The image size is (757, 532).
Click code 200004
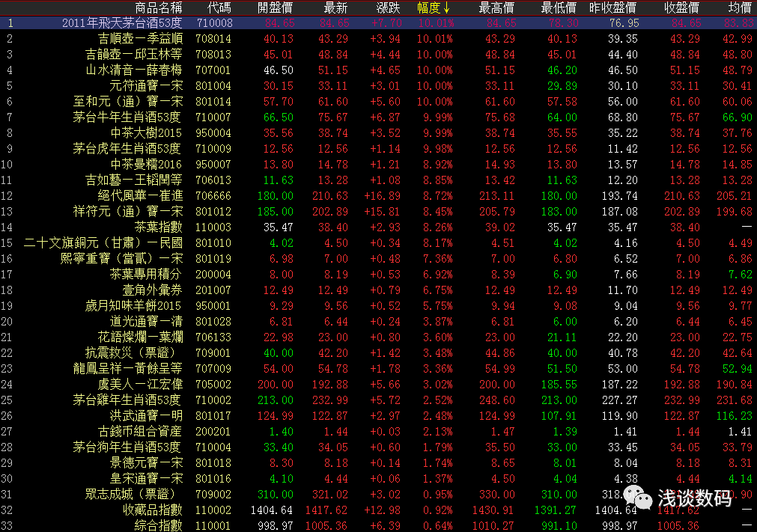tap(213, 274)
